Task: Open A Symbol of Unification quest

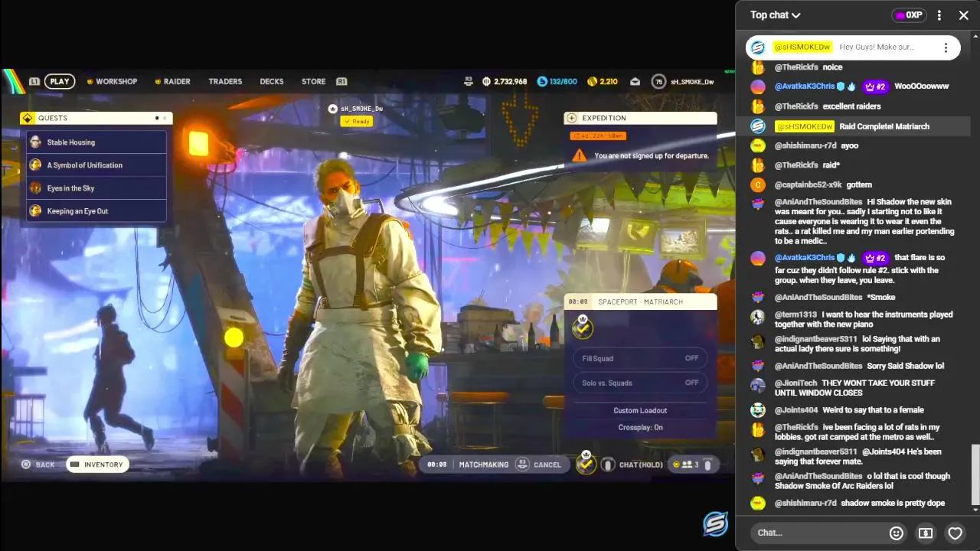Action: tap(96, 165)
